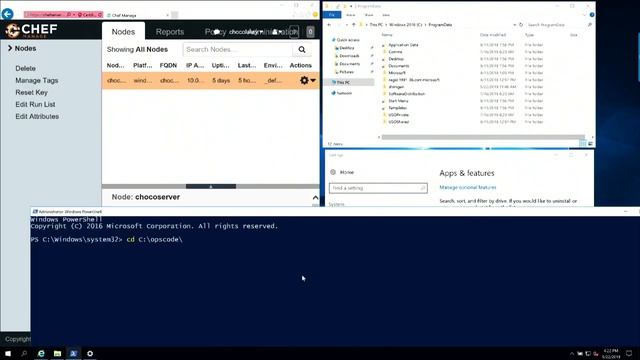Collapse the Node: chocoserver details panel

315,198
